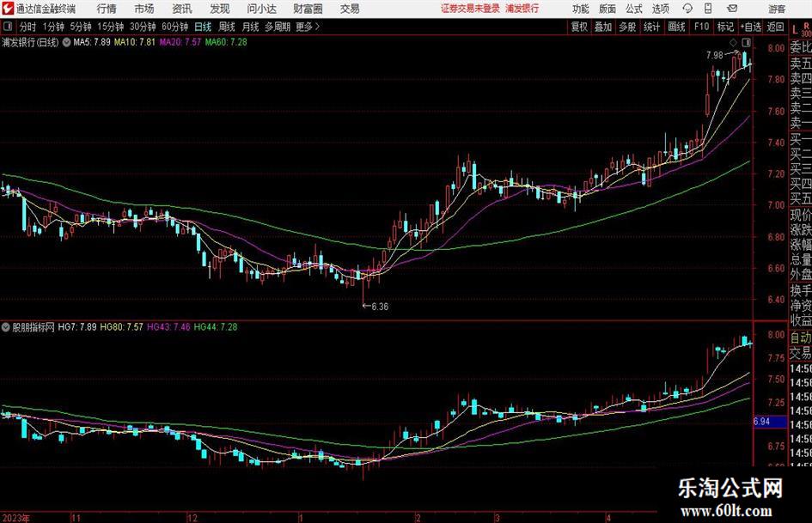Open the 交易 menu
Viewport: 812px width, 523px height.
tap(350, 9)
